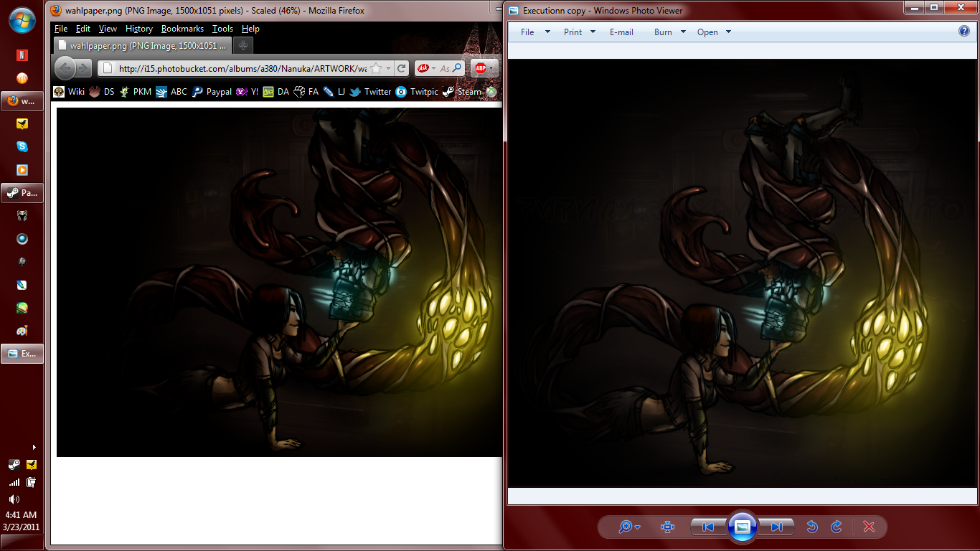Delete the picture with red X
Screen dimensions: 980x551
tap(869, 527)
